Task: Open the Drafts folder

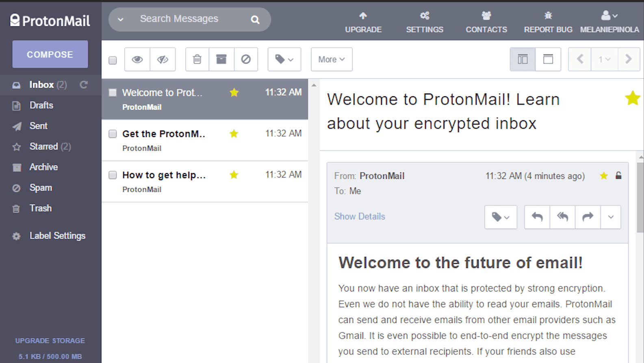Action: [41, 105]
